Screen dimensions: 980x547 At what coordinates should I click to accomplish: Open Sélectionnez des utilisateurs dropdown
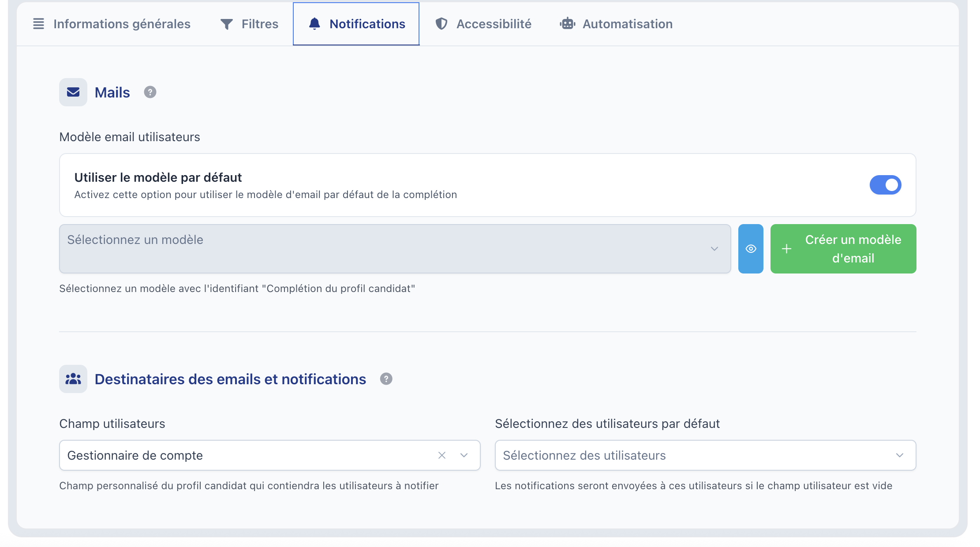(x=706, y=455)
